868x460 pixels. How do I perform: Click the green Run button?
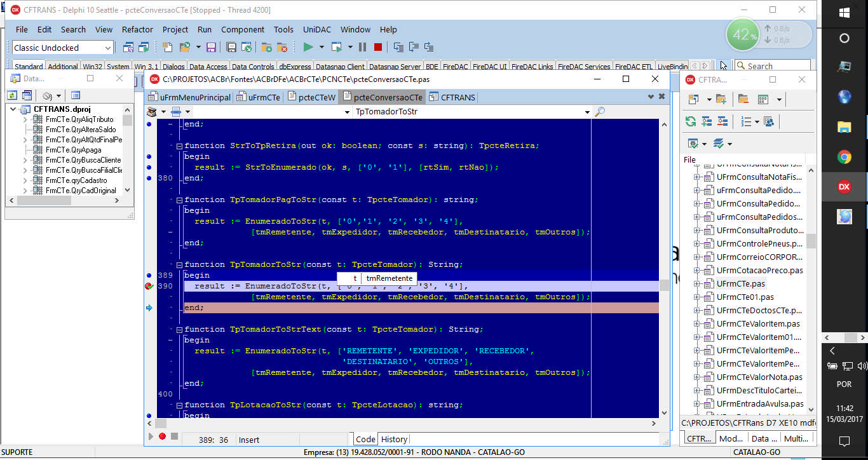click(308, 47)
